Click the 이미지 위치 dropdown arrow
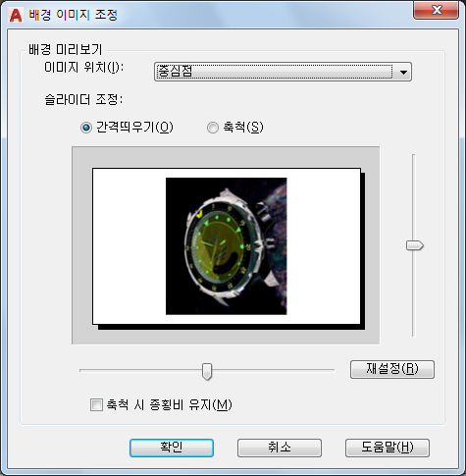466x476 pixels. [x=403, y=72]
